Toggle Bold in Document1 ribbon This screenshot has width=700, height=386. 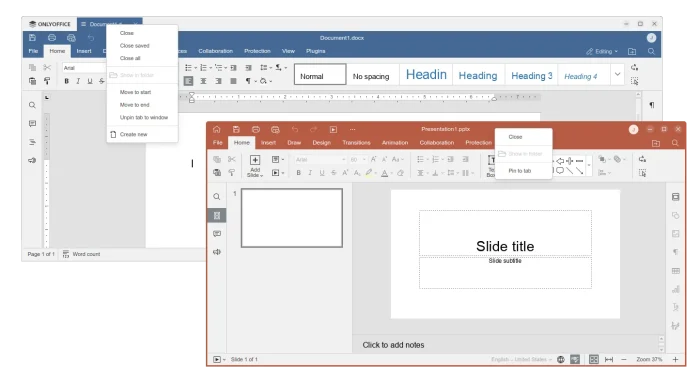click(x=67, y=81)
